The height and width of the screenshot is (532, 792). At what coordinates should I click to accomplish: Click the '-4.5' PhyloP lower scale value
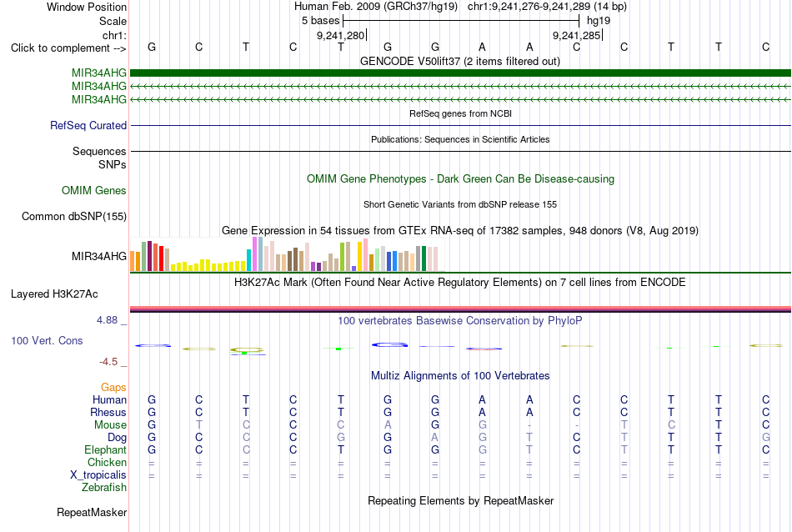pyautogui.click(x=108, y=362)
